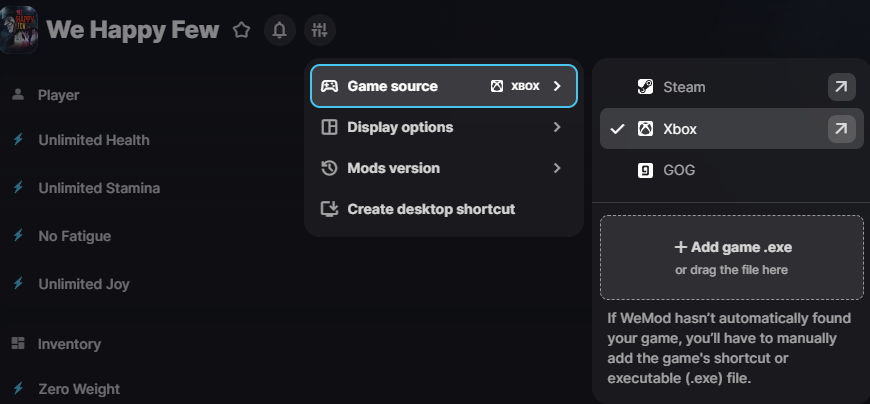Expand the Game source submenu
This screenshot has height=404, width=870.
tap(443, 86)
